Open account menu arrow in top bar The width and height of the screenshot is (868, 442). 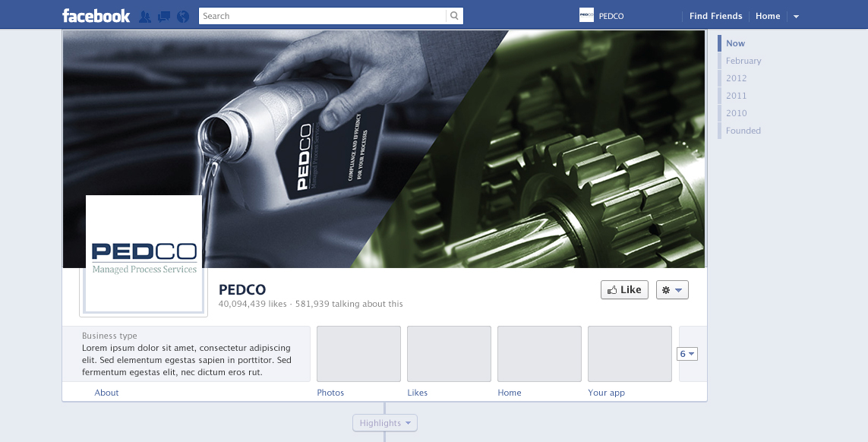click(x=796, y=17)
